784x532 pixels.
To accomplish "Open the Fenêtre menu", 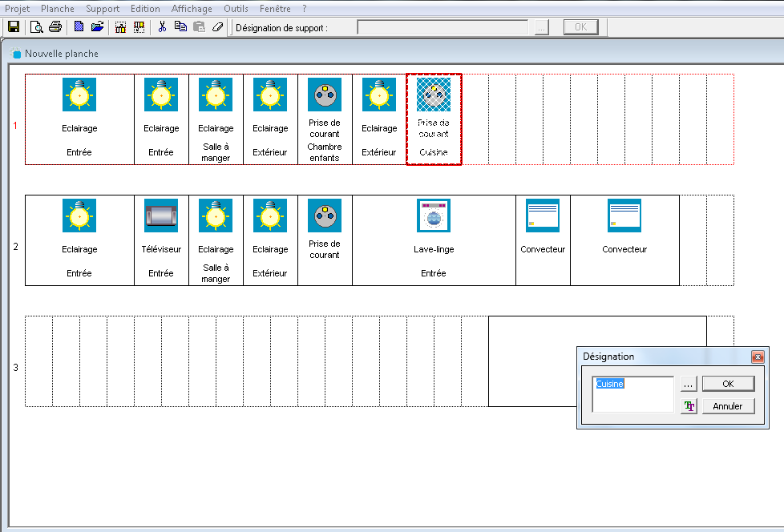I will [x=275, y=9].
